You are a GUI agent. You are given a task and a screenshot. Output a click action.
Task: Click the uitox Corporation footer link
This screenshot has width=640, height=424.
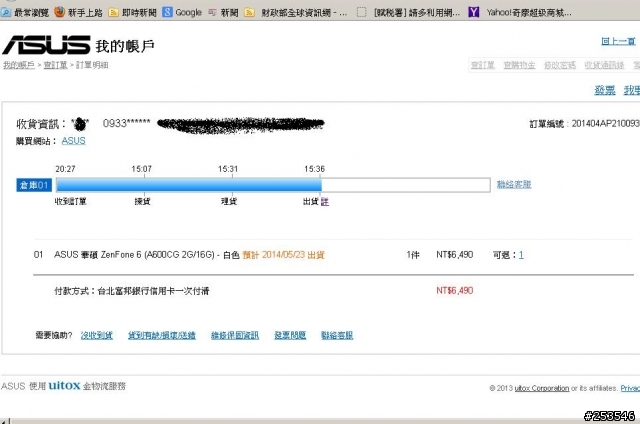pyautogui.click(x=542, y=388)
